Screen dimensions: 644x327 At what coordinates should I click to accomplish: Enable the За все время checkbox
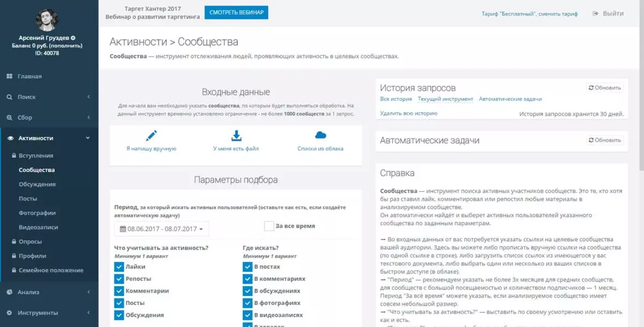(269, 226)
